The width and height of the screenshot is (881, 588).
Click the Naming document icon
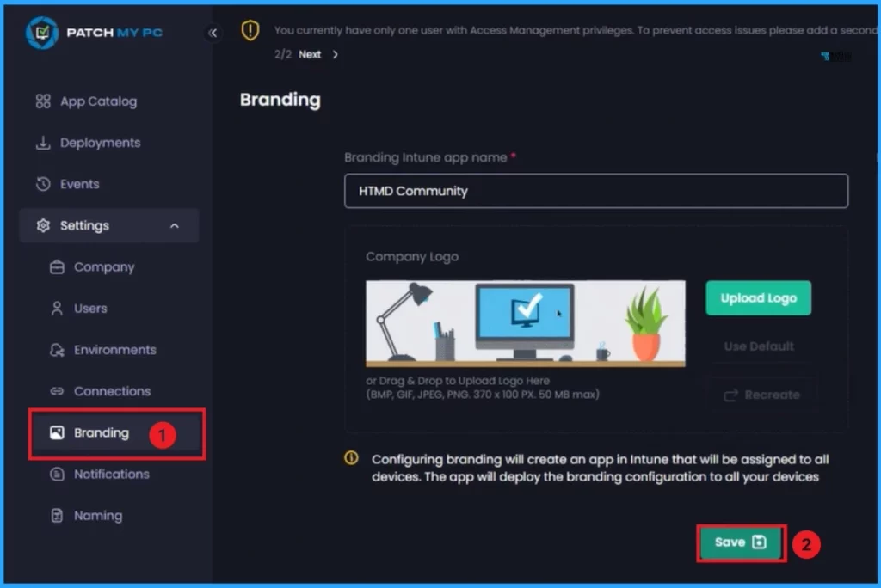tap(57, 516)
